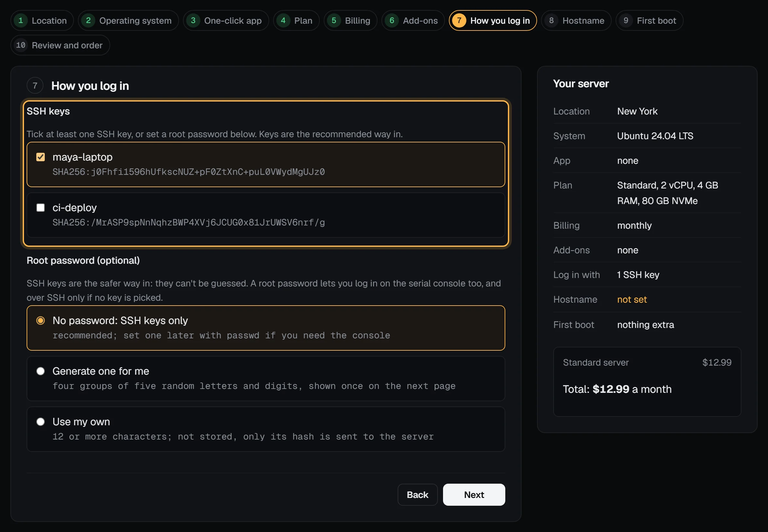
Task: Click the 'nothing extra' first boot value
Action: point(645,325)
